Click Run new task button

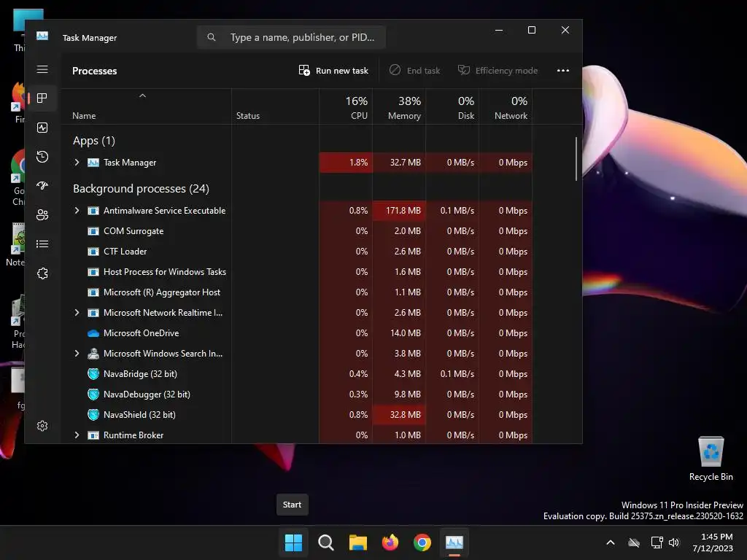coord(333,71)
